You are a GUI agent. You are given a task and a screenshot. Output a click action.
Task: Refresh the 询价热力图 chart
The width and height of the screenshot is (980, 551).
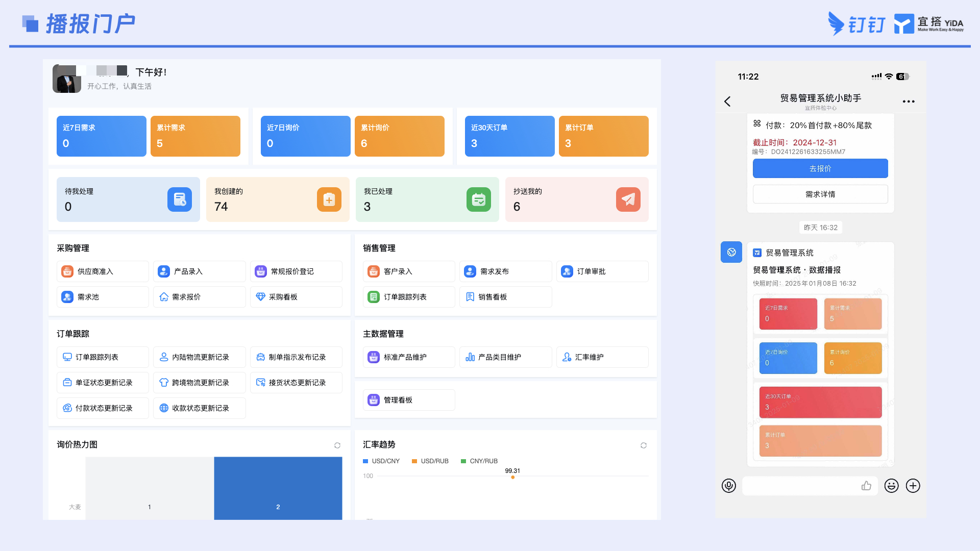(x=337, y=445)
